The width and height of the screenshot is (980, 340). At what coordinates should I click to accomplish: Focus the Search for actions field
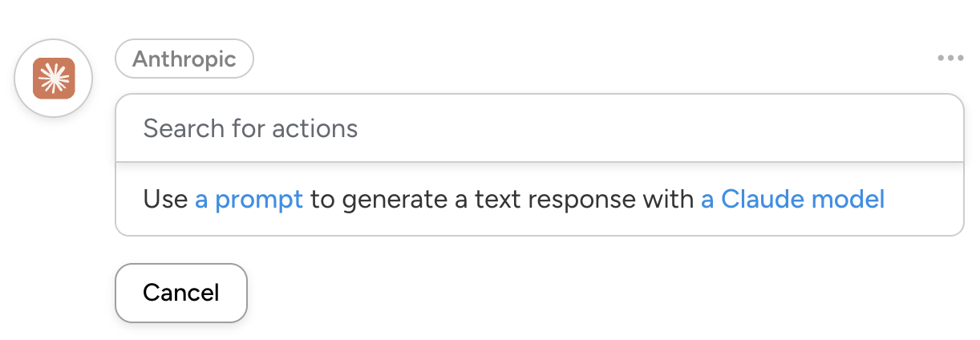coord(539,128)
